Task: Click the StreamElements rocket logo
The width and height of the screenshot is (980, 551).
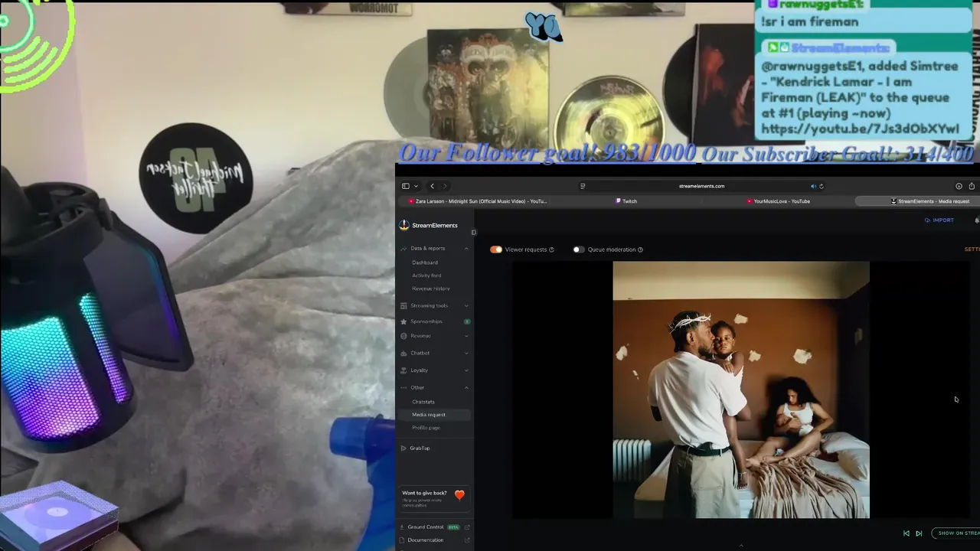Action: click(404, 225)
